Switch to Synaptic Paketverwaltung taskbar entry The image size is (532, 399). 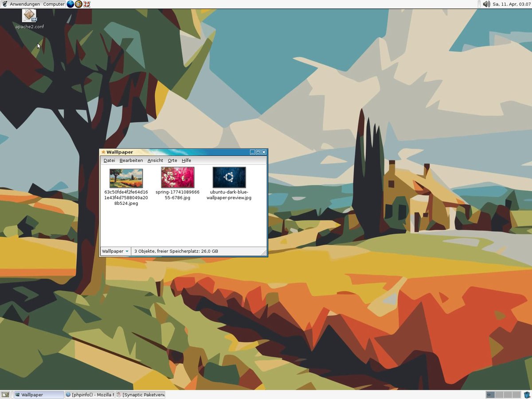pos(140,395)
